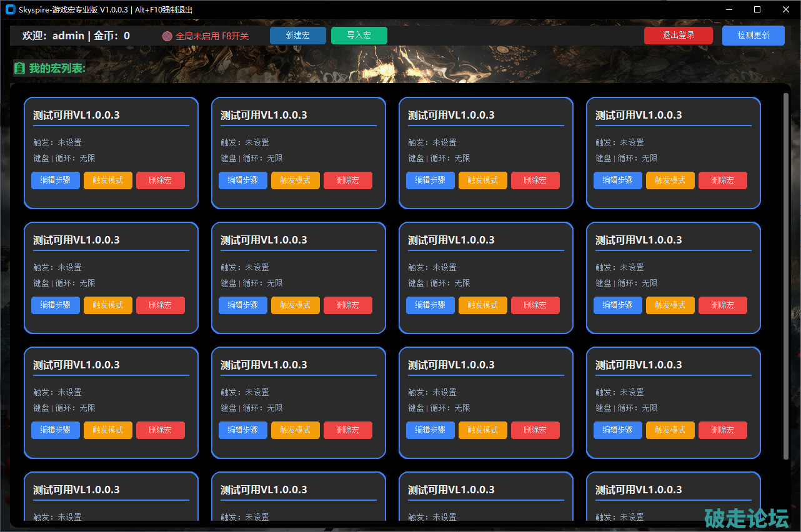Select the 测试可用VL1.0.0.3 title in third row's second card
Viewport: 801px width, 532px height.
pyautogui.click(x=264, y=365)
